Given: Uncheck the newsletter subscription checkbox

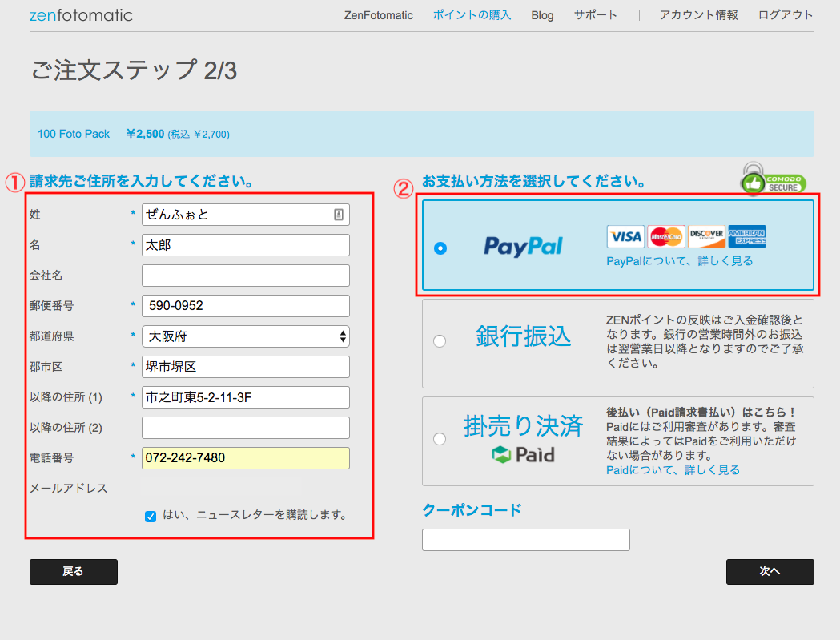Looking at the screenshot, I should (x=151, y=516).
